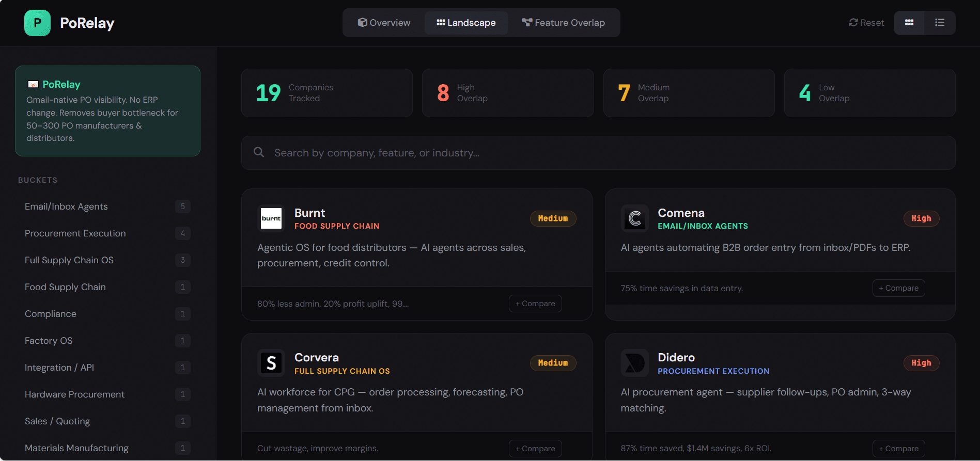Click the High badge on Comena card
Image resolution: width=980 pixels, height=461 pixels.
coord(921,218)
